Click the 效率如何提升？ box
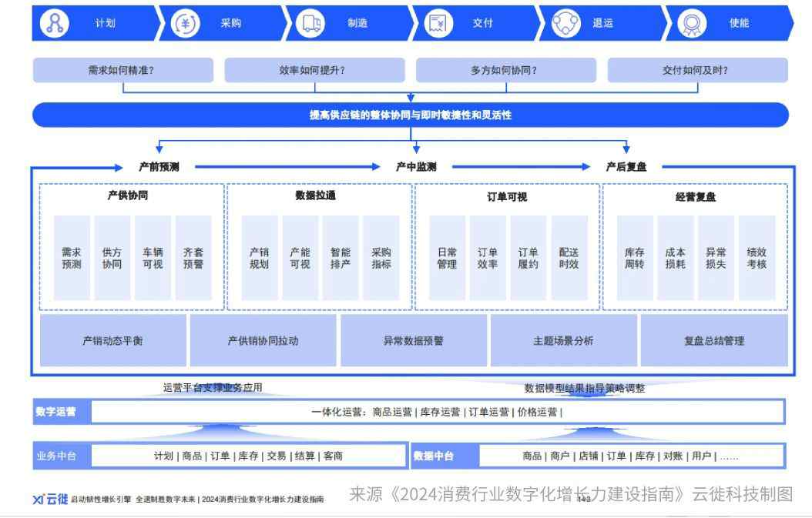The width and height of the screenshot is (812, 518). (x=314, y=70)
